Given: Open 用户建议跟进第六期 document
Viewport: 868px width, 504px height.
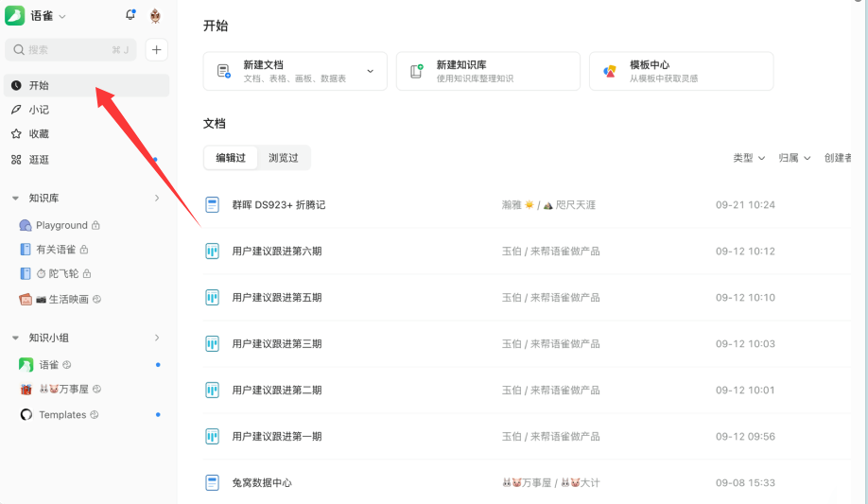Looking at the screenshot, I should (x=276, y=252).
